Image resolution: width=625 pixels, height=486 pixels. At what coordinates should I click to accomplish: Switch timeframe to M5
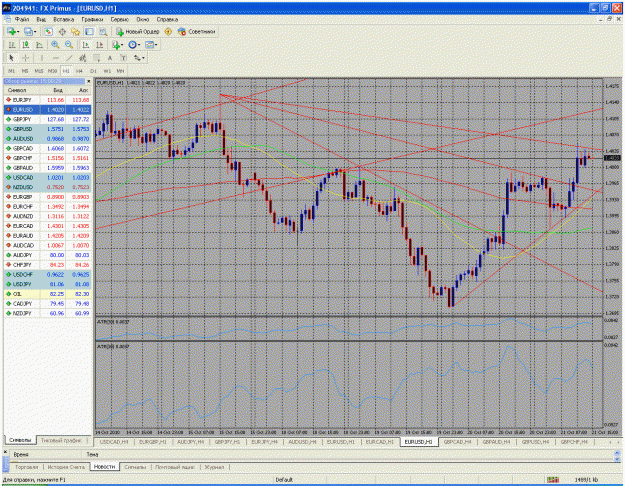25,71
